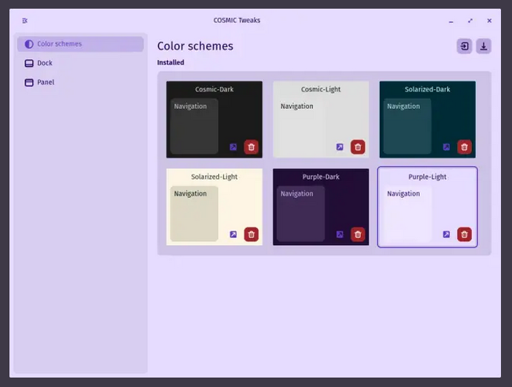Minimize the COSMIC Tweaks window
This screenshot has height=387, width=512.
coord(451,21)
